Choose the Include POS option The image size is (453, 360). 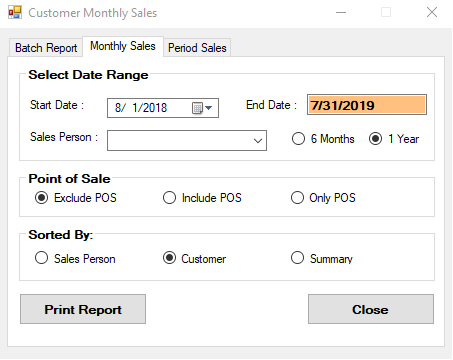coord(202,198)
